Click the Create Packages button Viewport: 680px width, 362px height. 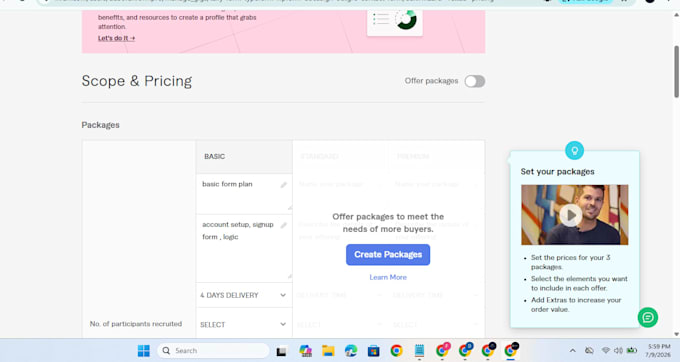click(388, 254)
